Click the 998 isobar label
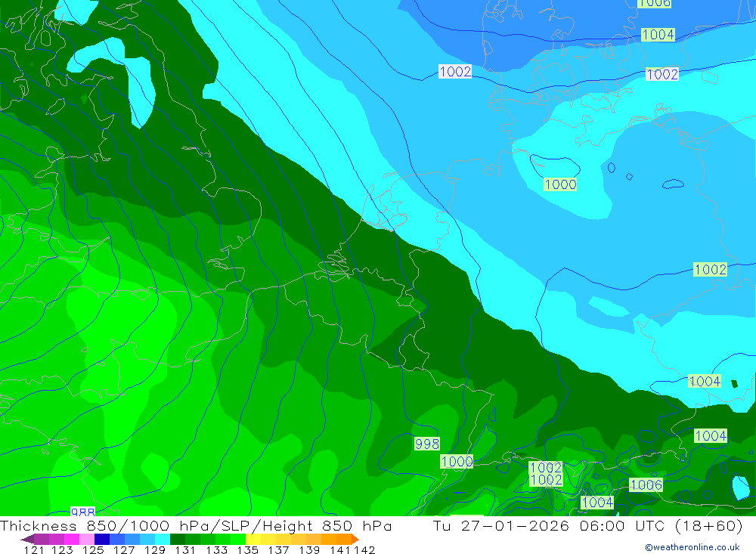The image size is (756, 554). tap(426, 444)
